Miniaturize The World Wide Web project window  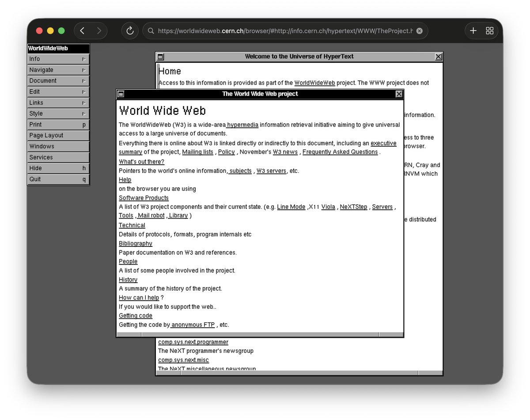coord(121,94)
